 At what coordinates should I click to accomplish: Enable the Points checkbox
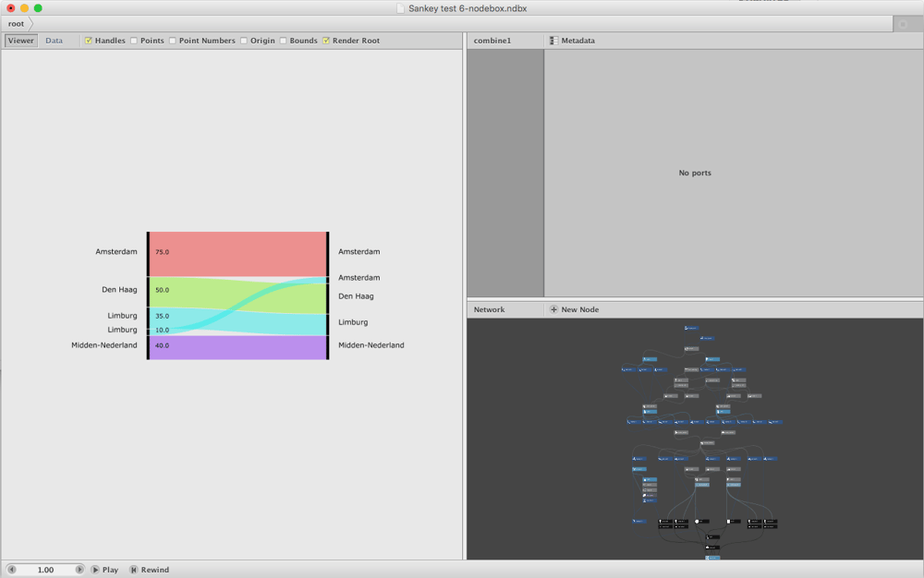134,41
